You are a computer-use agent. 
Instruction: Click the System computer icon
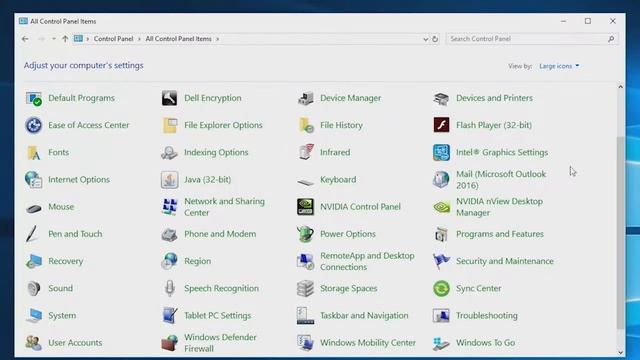click(33, 316)
